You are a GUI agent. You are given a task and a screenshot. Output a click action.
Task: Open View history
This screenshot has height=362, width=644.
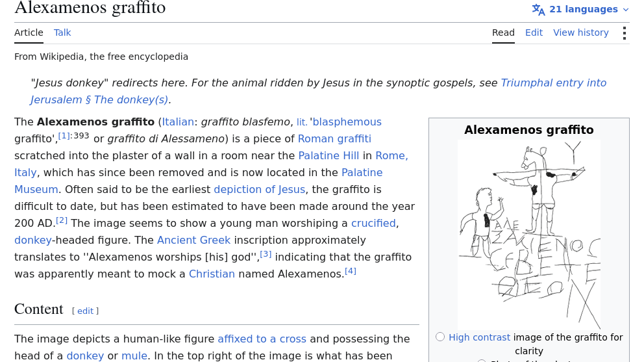[x=581, y=32]
